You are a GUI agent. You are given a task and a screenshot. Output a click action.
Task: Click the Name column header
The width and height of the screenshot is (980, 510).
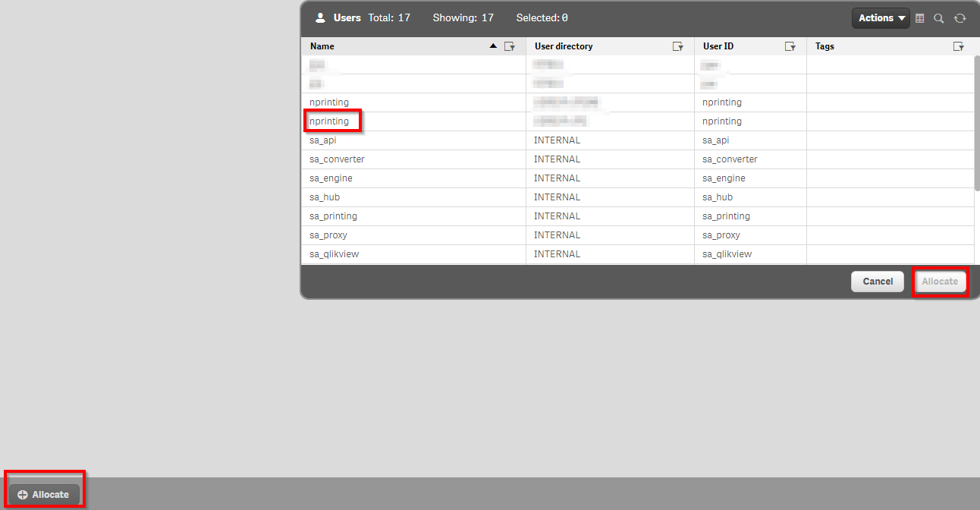pos(322,46)
